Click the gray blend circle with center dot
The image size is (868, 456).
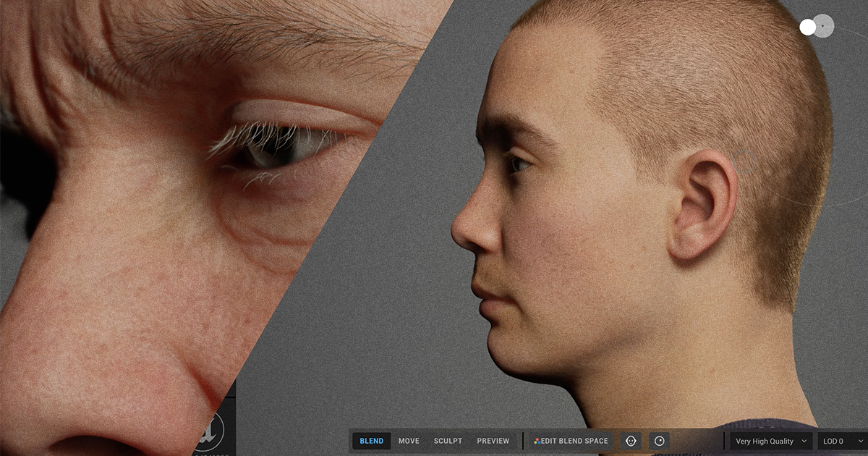tap(823, 26)
